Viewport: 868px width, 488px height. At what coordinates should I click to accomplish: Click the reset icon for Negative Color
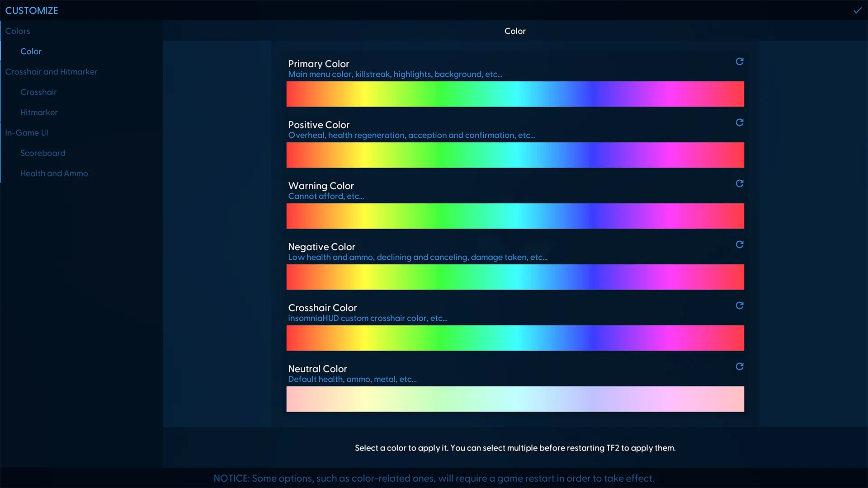pos(739,244)
